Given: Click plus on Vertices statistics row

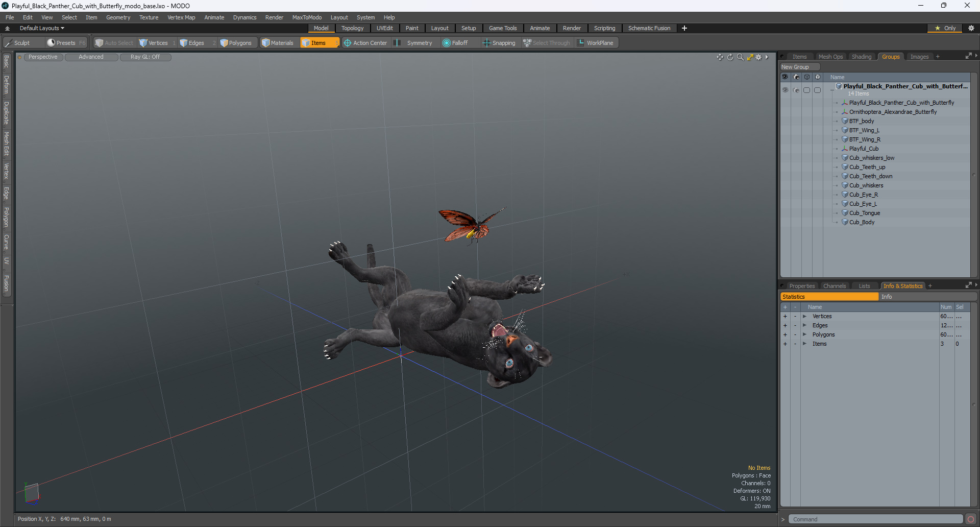Looking at the screenshot, I should click(x=785, y=316).
